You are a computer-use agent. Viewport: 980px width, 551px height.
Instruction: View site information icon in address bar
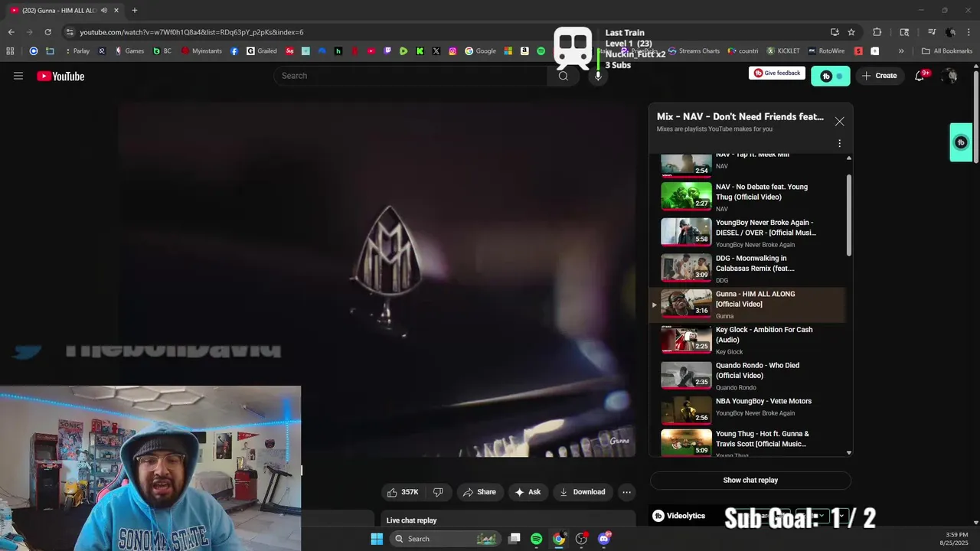[70, 32]
